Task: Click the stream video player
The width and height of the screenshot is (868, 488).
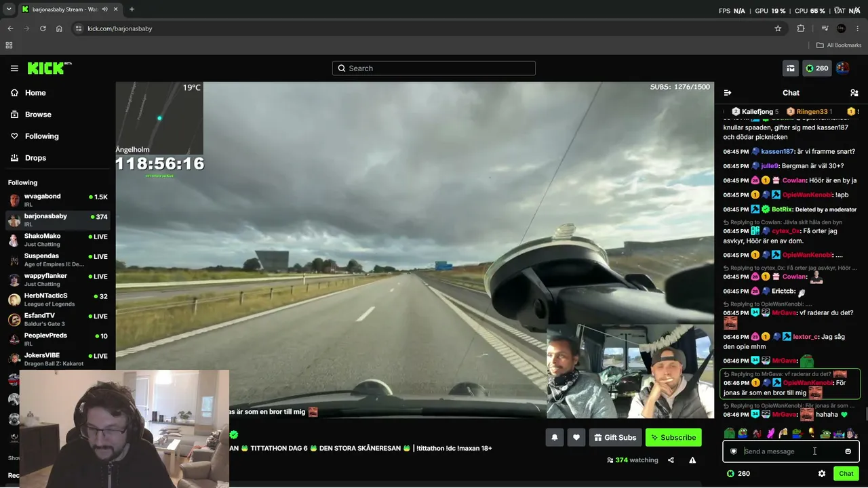Action: point(414,249)
